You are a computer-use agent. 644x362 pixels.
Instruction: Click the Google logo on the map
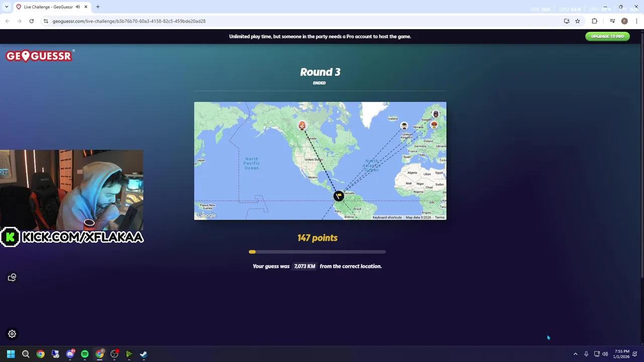tap(206, 215)
